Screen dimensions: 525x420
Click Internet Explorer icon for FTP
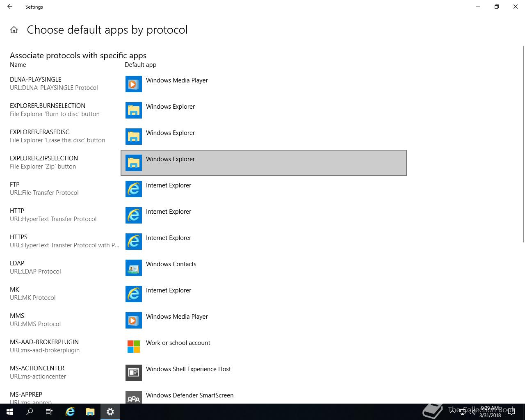click(134, 189)
